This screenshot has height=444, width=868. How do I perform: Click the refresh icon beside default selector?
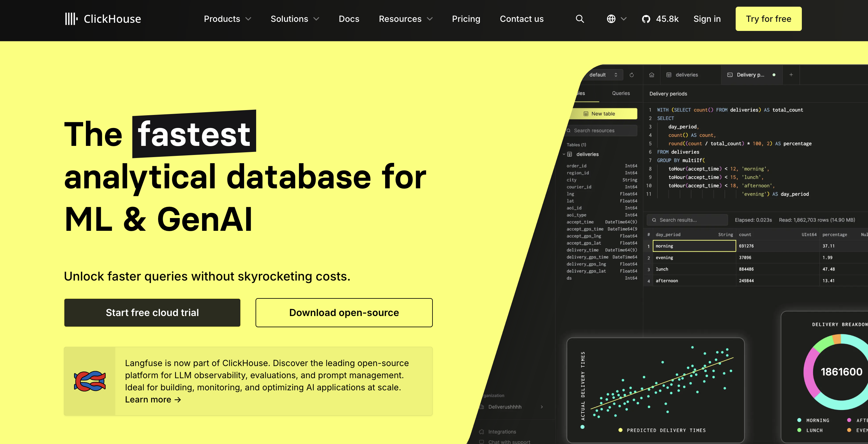tap(632, 75)
